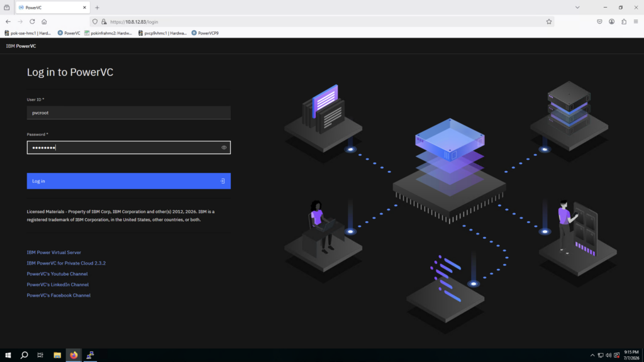Open the extensions puzzle icon
The width and height of the screenshot is (644, 362).
pos(624,22)
